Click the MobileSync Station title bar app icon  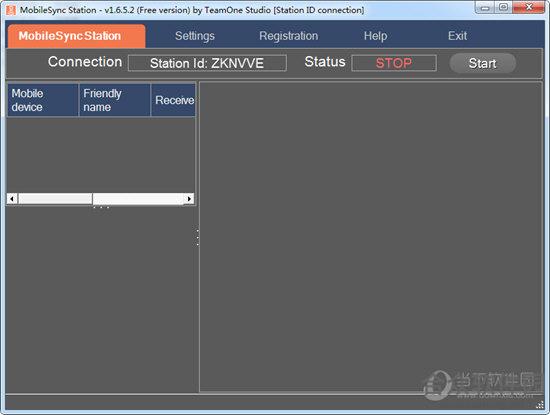(11, 10)
